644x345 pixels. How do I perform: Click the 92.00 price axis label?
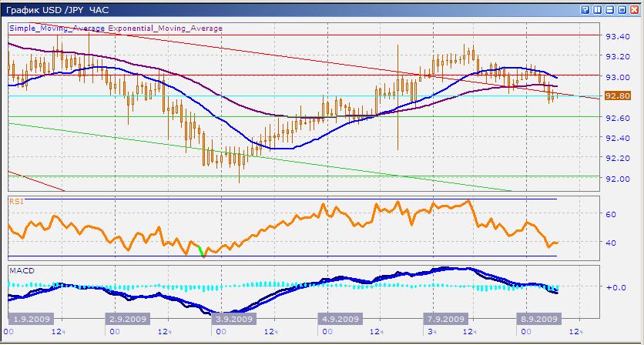(618, 179)
